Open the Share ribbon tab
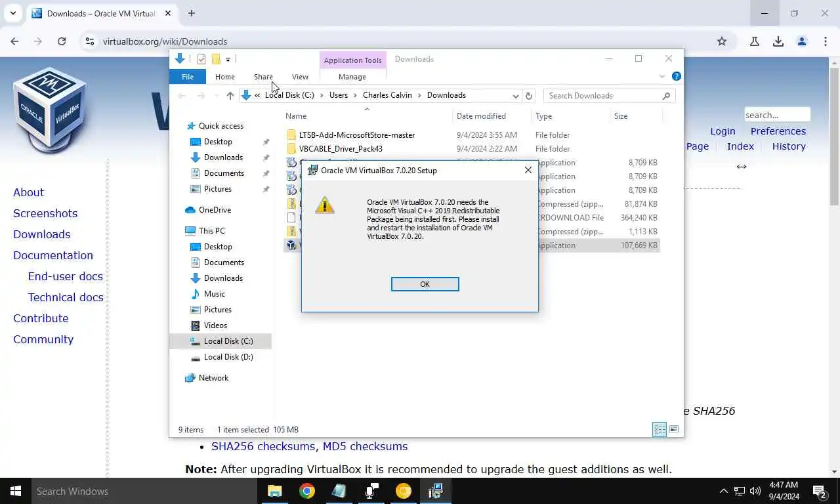 coord(263,77)
